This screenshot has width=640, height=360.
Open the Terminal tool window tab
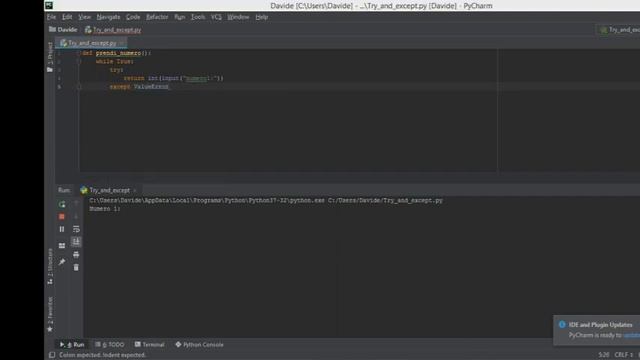149,345
